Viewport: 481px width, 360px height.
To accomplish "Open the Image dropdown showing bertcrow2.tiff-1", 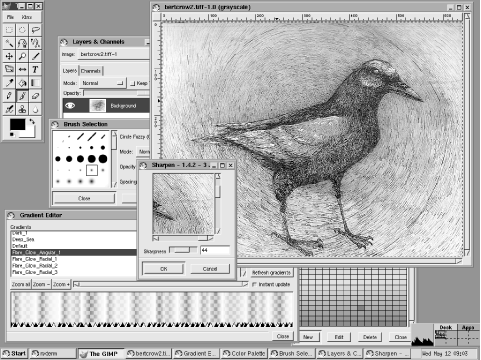I will 113,54.
